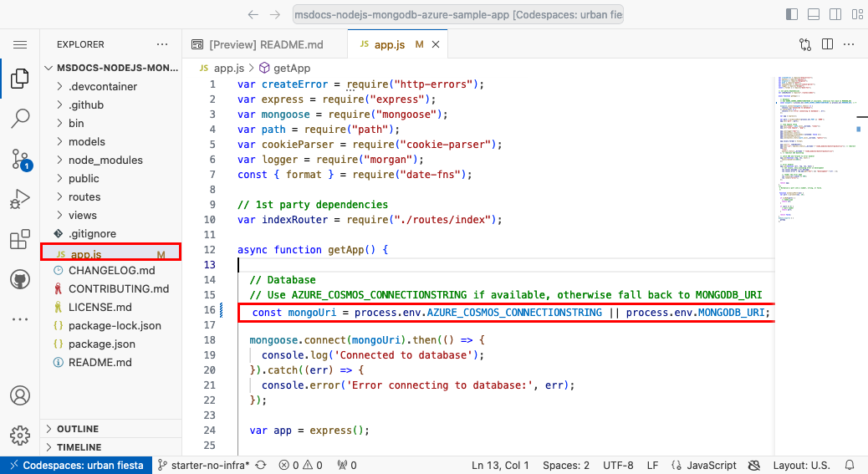This screenshot has height=474, width=868.
Task: Open Source Control view with pending change
Action: 20,159
